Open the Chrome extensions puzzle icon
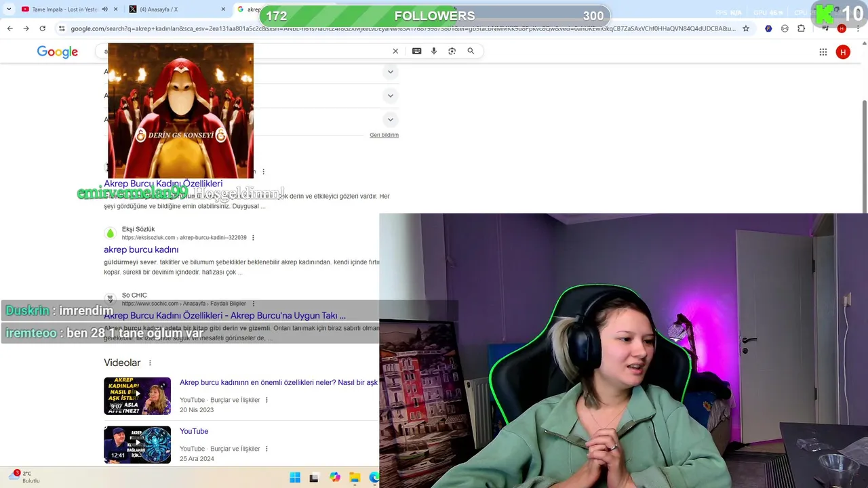The width and height of the screenshot is (868, 488). tap(802, 28)
